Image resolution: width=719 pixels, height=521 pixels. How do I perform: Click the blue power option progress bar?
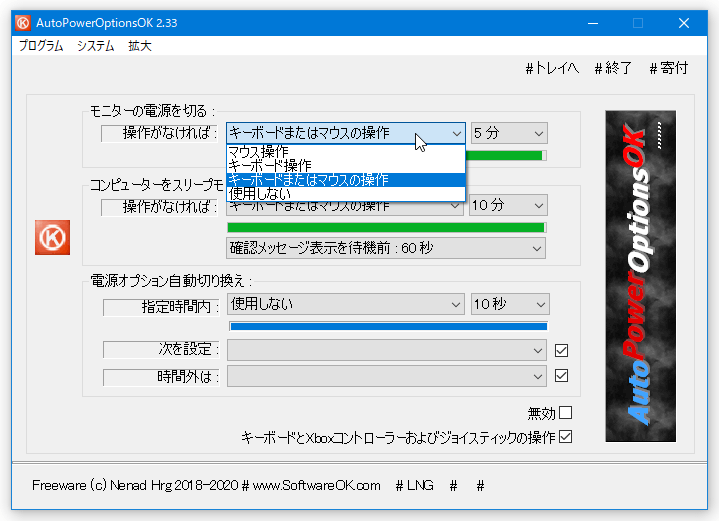coord(388,326)
